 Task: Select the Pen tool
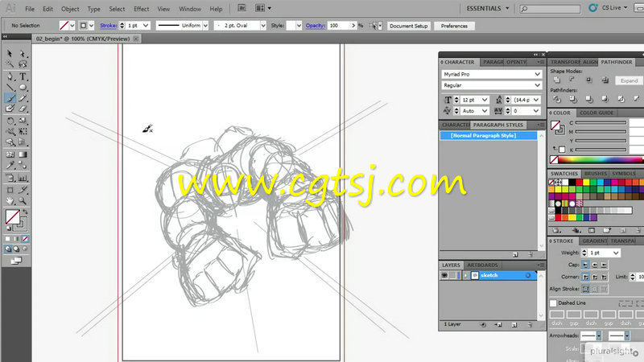[x=10, y=76]
